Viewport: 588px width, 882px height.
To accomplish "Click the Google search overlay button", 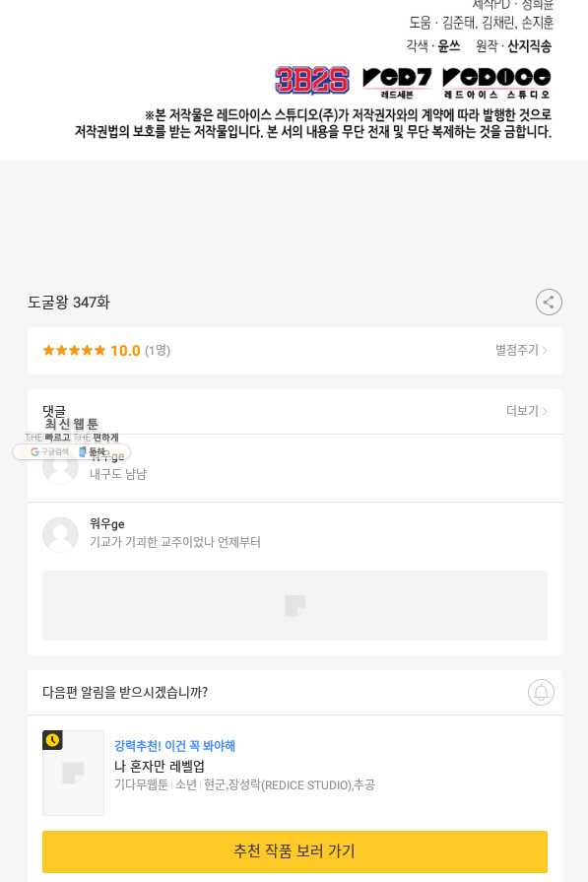I will click(49, 451).
